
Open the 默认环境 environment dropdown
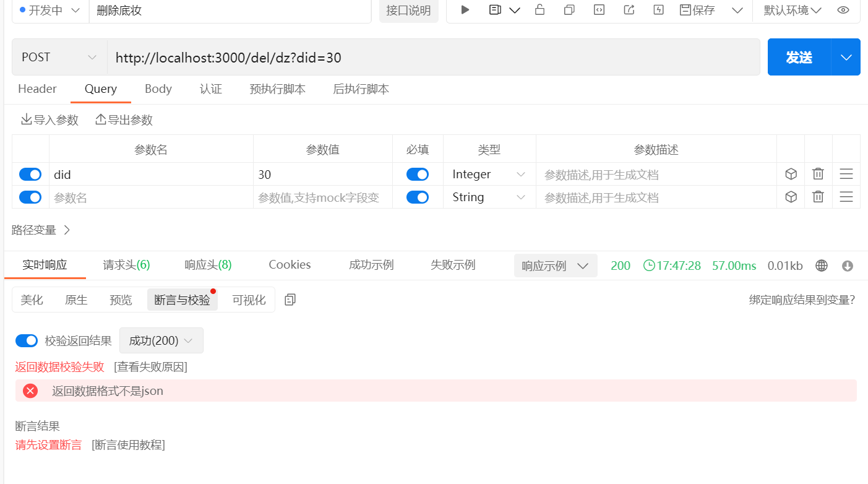pos(793,11)
